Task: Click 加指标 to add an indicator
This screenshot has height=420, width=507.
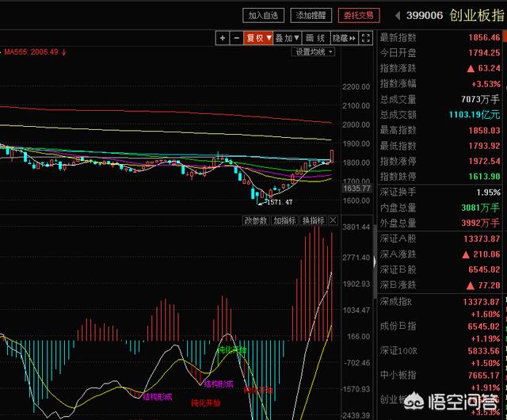Action: tap(284, 220)
